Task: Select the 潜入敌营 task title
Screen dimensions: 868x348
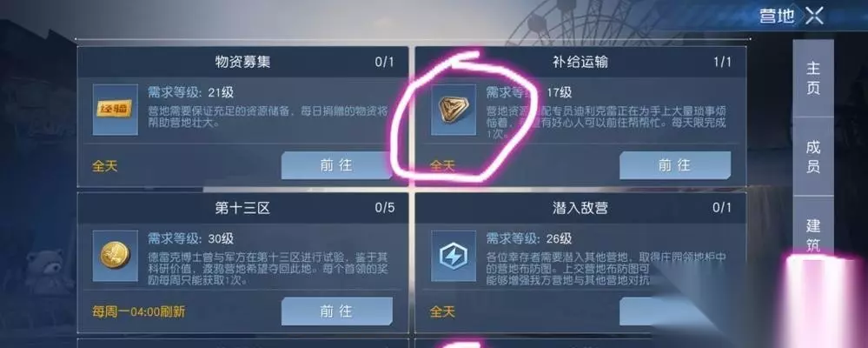Action: click(580, 208)
